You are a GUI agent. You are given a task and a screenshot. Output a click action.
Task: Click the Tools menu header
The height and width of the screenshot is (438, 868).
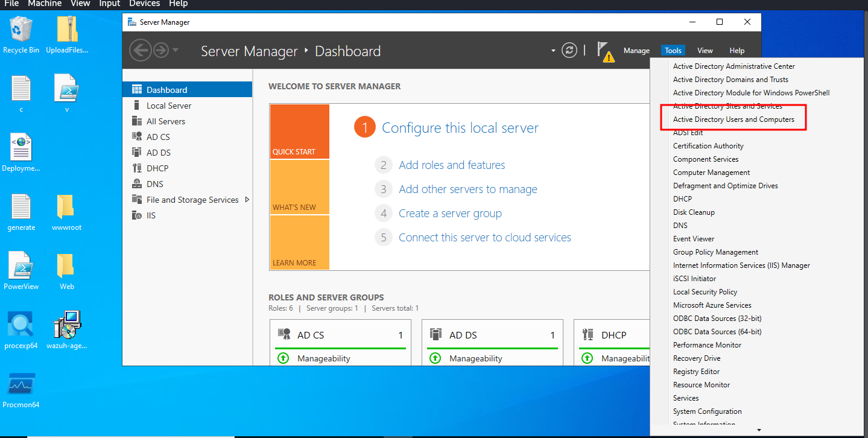(x=673, y=51)
